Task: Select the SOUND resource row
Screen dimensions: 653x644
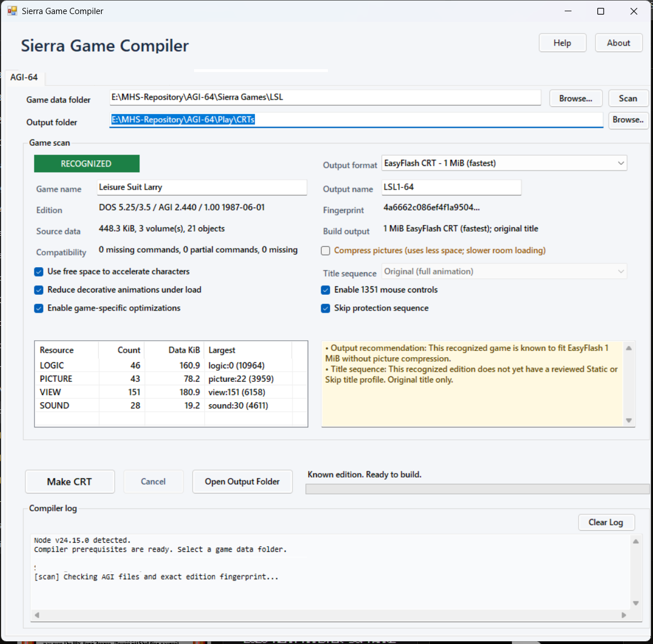Action: pyautogui.click(x=171, y=406)
